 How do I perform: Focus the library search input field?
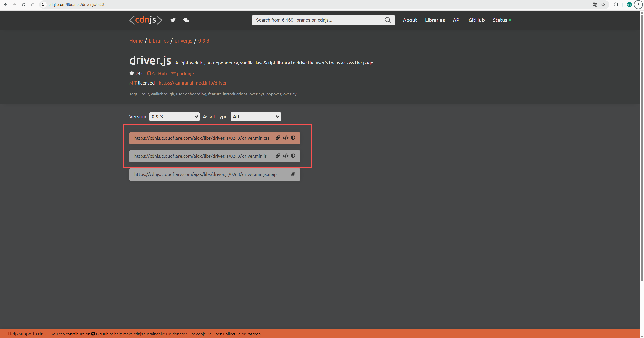pos(318,20)
